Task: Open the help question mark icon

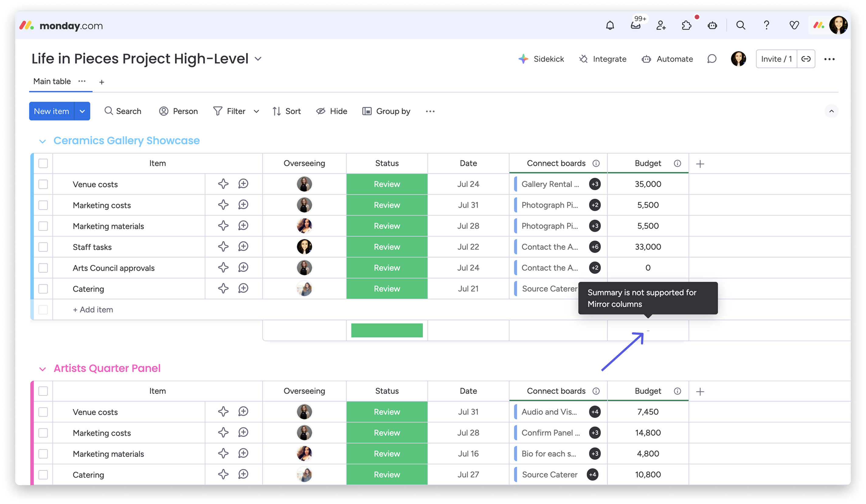Action: point(766,26)
